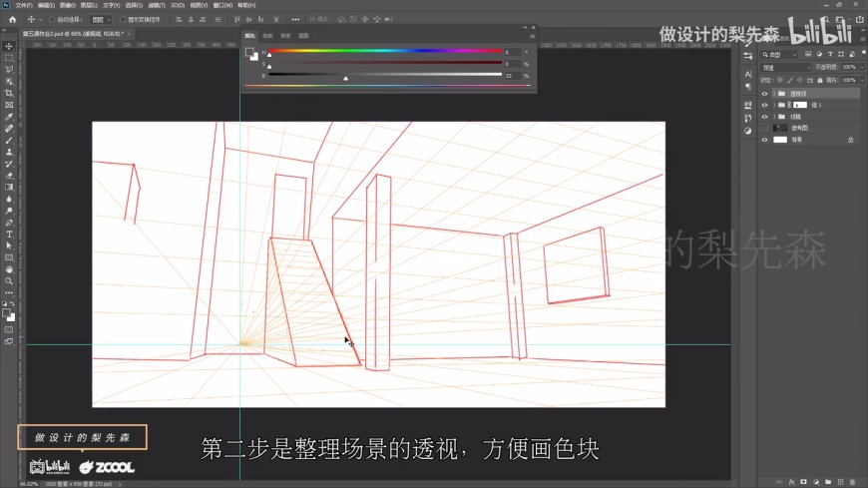This screenshot has width=868, height=488.
Task: Hide the 线稿 group layer
Action: pyautogui.click(x=764, y=117)
